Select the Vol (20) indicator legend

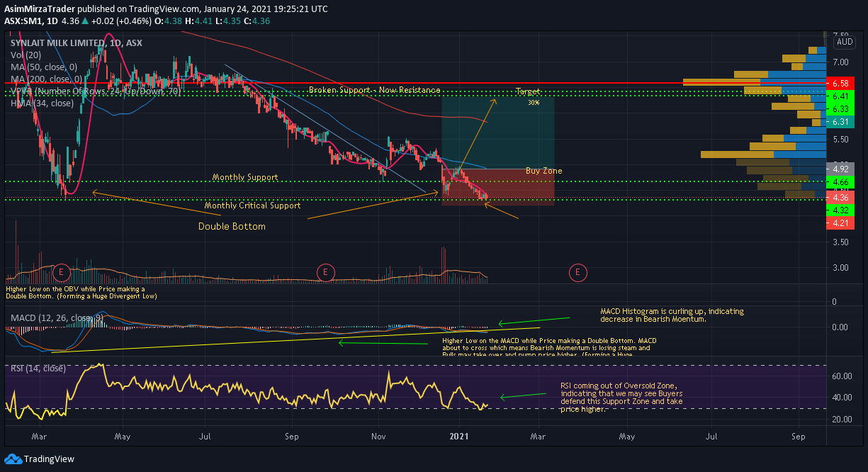[26, 55]
